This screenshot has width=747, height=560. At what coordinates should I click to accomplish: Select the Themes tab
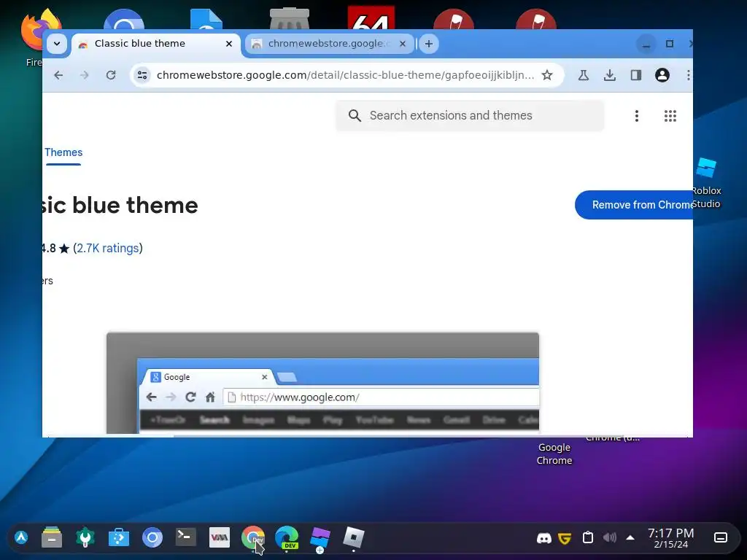coord(63,152)
